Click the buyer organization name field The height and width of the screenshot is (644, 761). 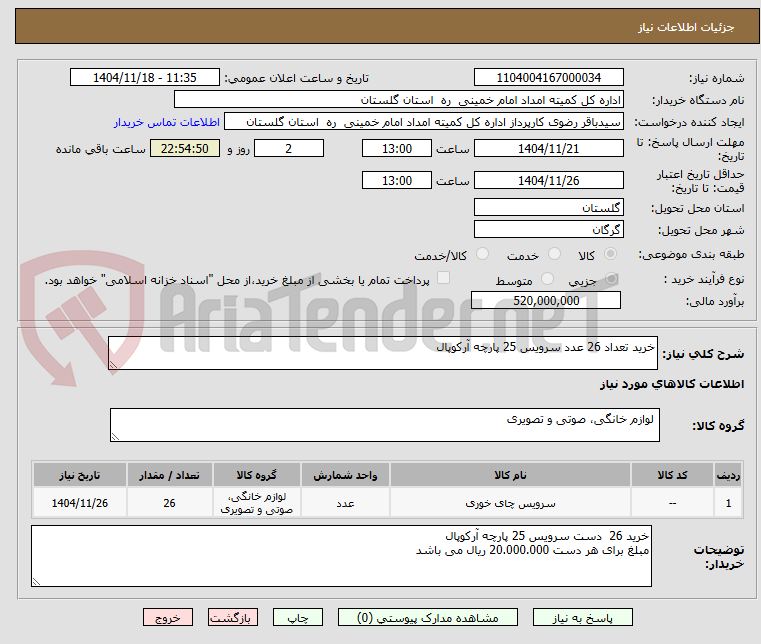click(398, 100)
